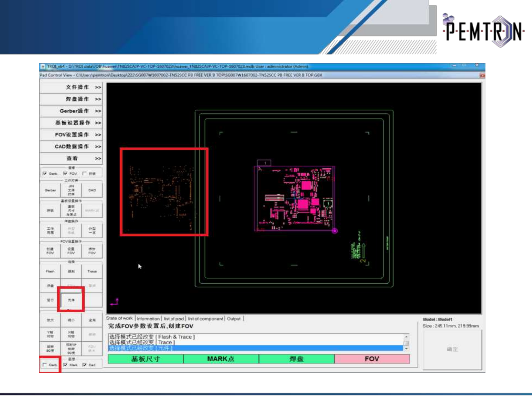Expand the Gerber操作 section
532x399 pixels.
point(71,111)
